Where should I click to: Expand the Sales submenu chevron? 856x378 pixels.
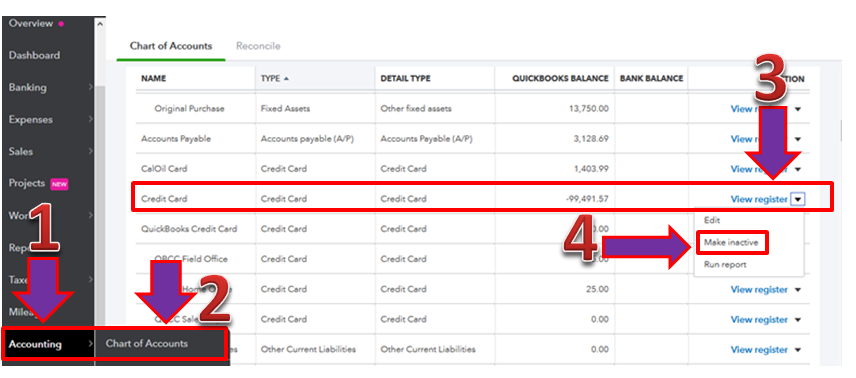pyautogui.click(x=91, y=151)
